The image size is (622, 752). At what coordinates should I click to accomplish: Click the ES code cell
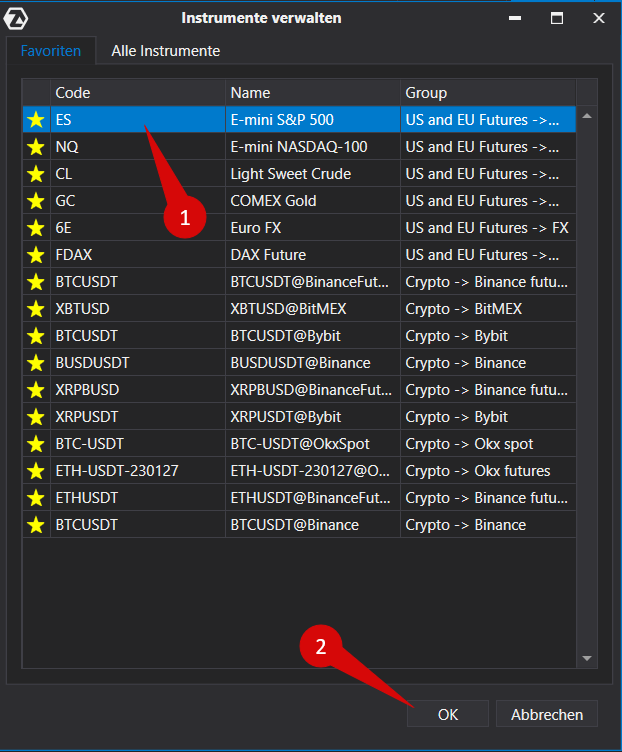pyautogui.click(x=138, y=119)
